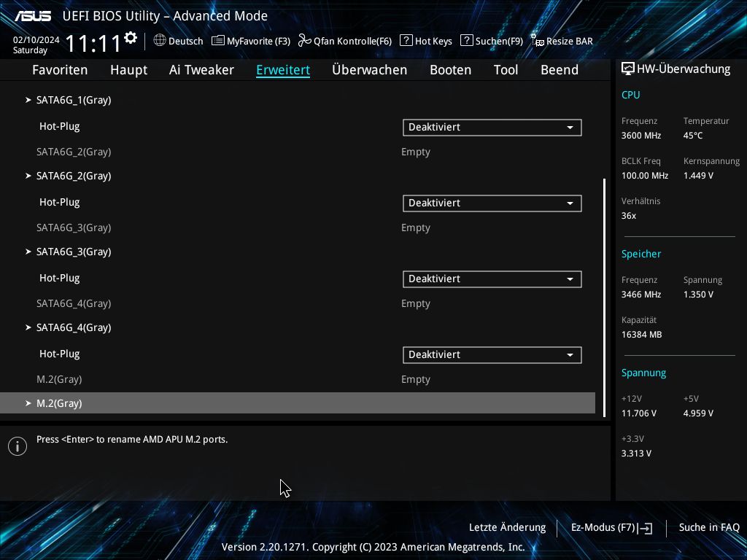Open settings gear next to the clock
Screen dimensions: 747x560
(131, 38)
